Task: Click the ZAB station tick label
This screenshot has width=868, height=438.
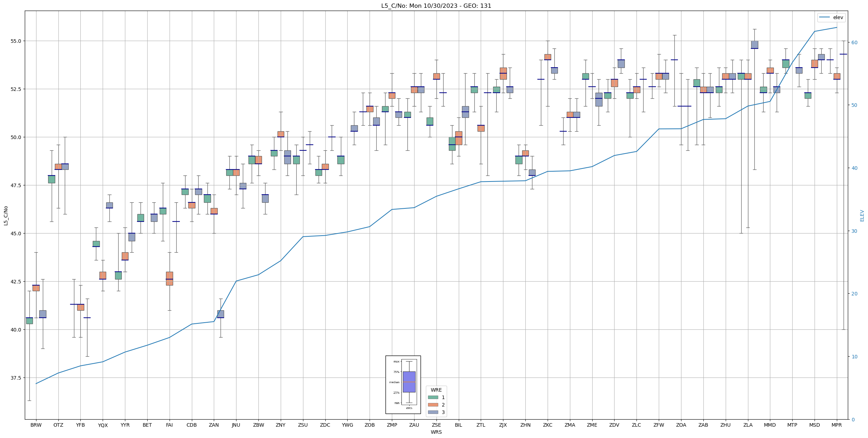Action: (703, 425)
